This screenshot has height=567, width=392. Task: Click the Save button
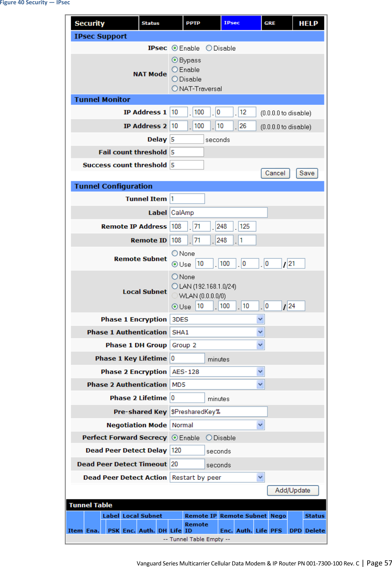coord(307,173)
